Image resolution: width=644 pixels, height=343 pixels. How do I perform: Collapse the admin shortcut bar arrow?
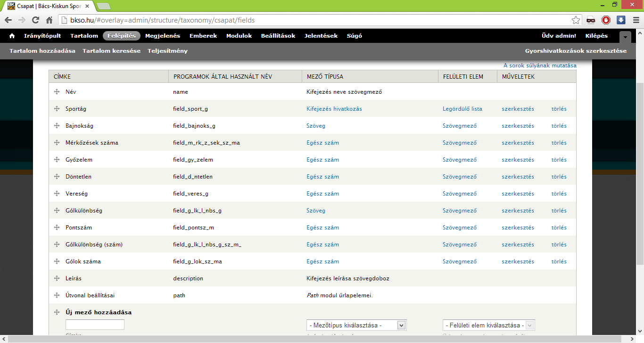625,37
